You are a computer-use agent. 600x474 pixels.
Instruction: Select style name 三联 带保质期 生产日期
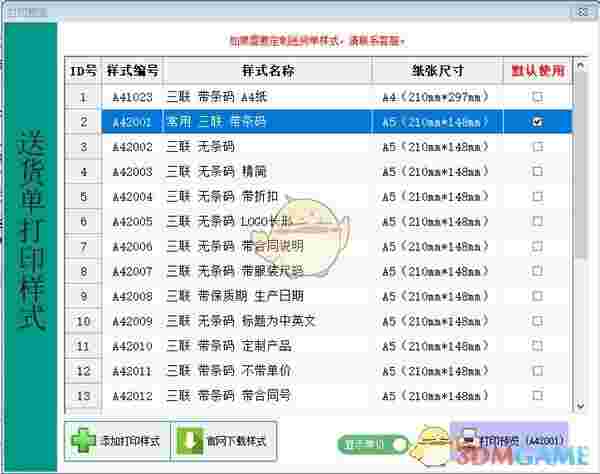point(235,296)
